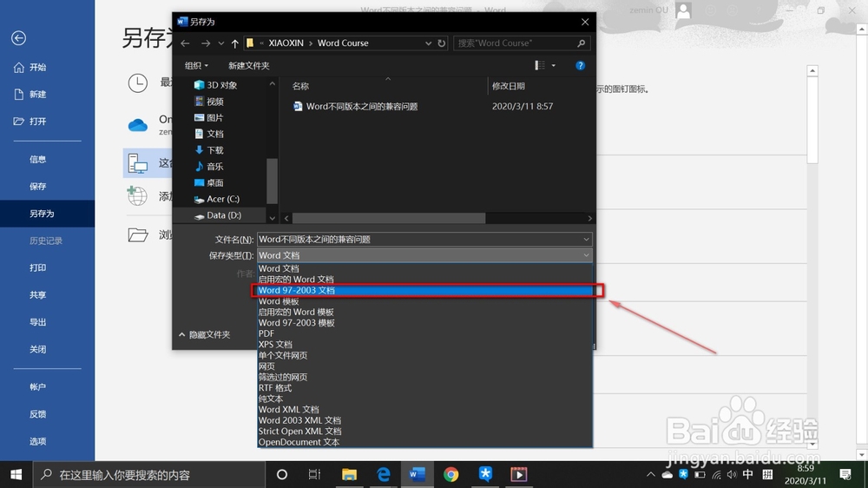This screenshot has height=488, width=868.
Task: Click Word Course in the address path
Action: point(343,43)
